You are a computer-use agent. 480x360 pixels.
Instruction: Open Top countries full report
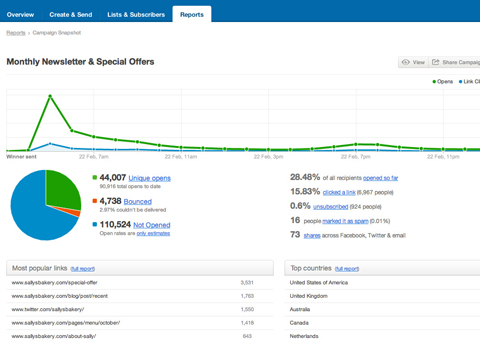347,269
